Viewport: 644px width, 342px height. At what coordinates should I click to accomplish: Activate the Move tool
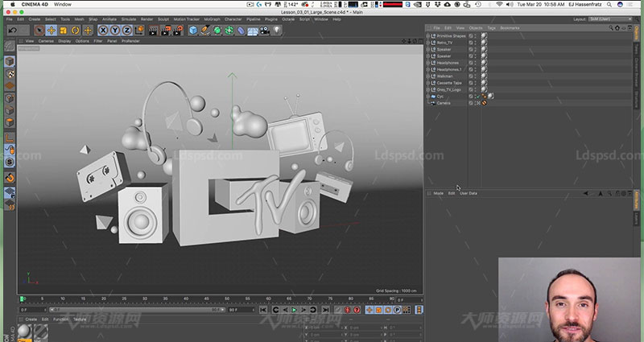point(52,30)
